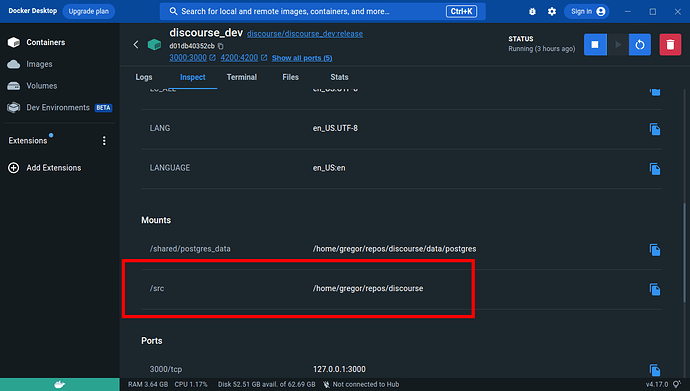690x391 pixels.
Task: Click the /src mount label
Action: [157, 289]
